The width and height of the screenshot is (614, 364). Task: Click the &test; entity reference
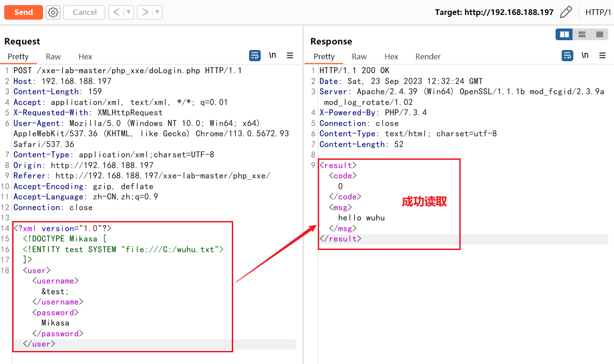tap(55, 292)
